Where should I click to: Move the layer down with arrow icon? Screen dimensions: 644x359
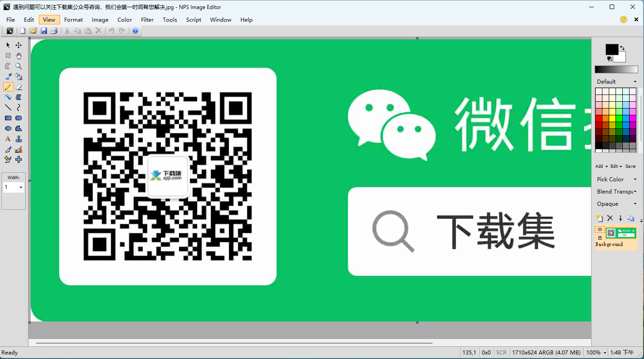click(x=620, y=218)
